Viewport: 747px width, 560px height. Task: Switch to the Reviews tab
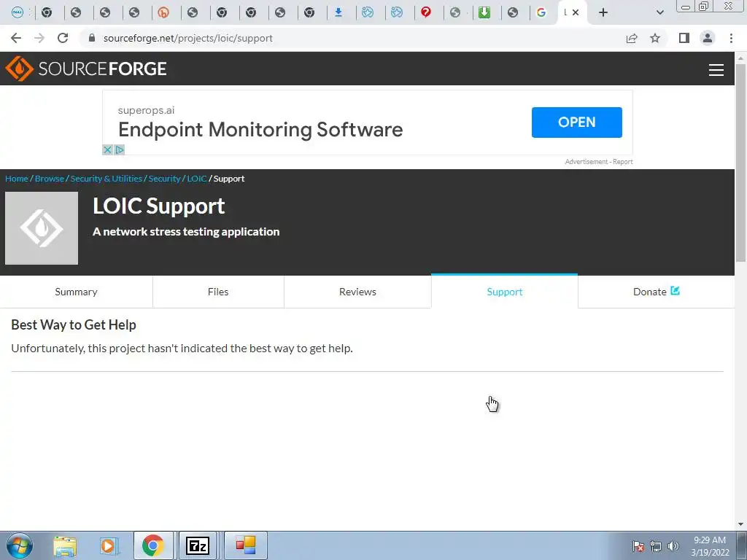pyautogui.click(x=357, y=292)
